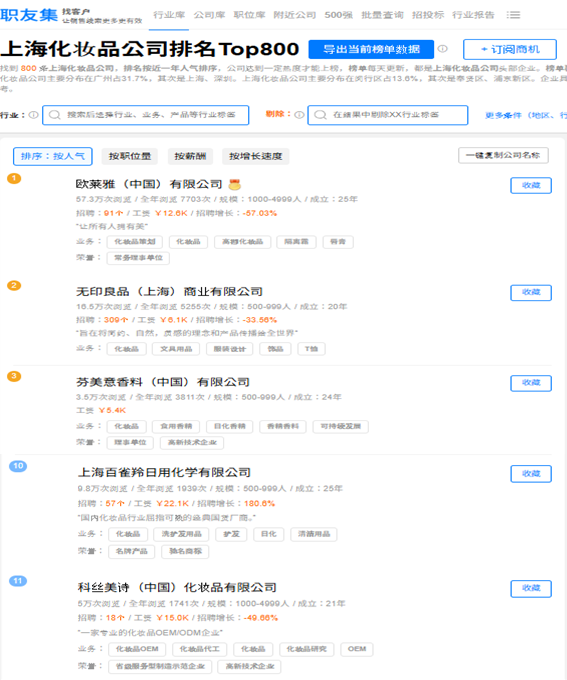This screenshot has width=567, height=680.
Task: Expand 更多条件 filter options
Action: pyautogui.click(x=525, y=115)
